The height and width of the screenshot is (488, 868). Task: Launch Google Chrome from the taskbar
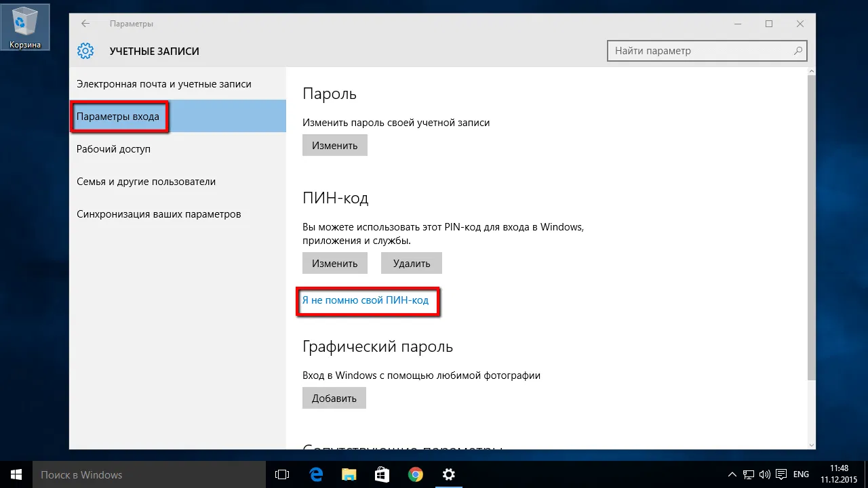415,474
